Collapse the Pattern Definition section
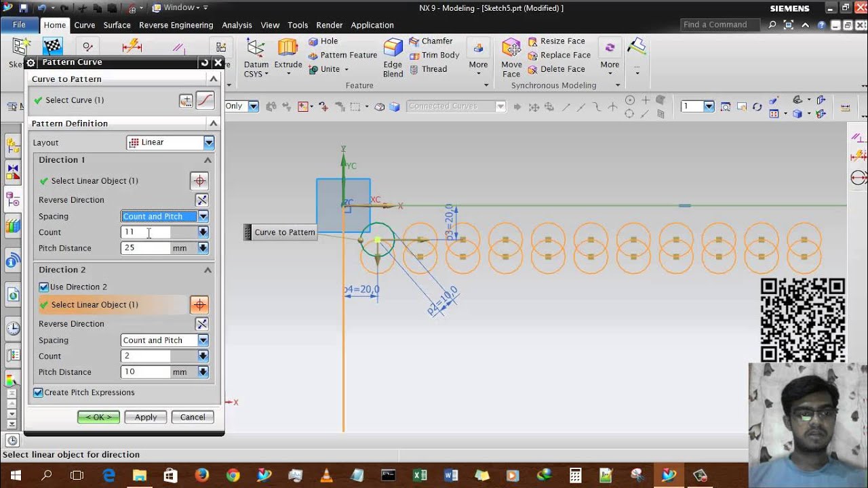The image size is (868, 488). click(213, 123)
